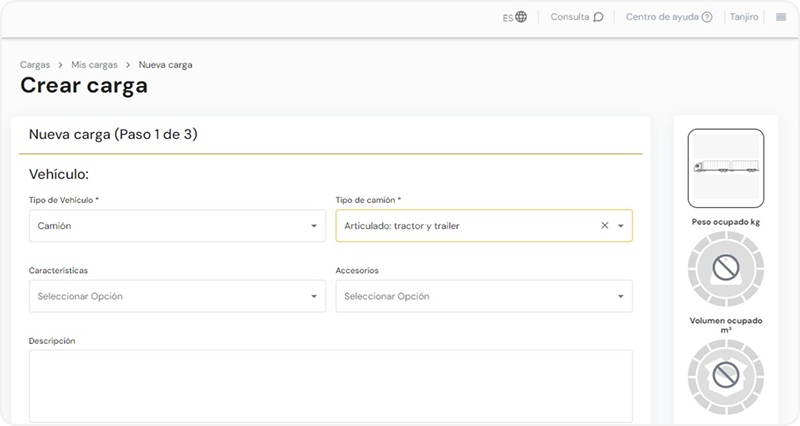Click the Consulta text label

click(570, 17)
